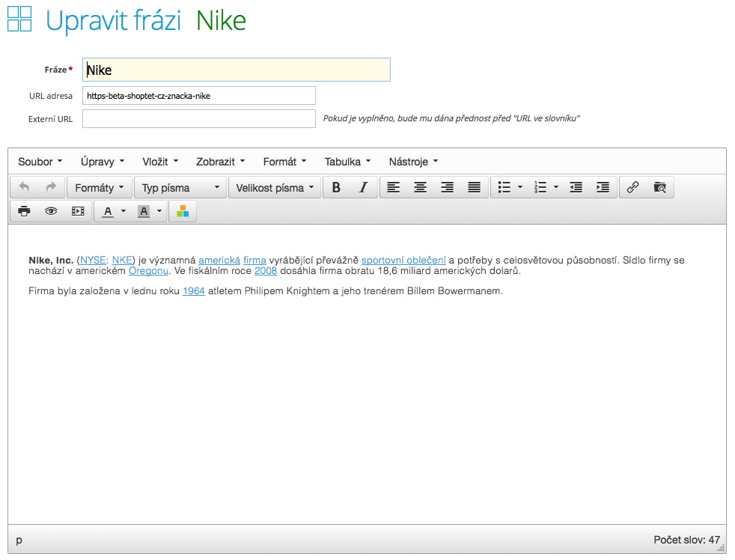
Task: Open the Typ písma font dropdown
Action: click(180, 188)
